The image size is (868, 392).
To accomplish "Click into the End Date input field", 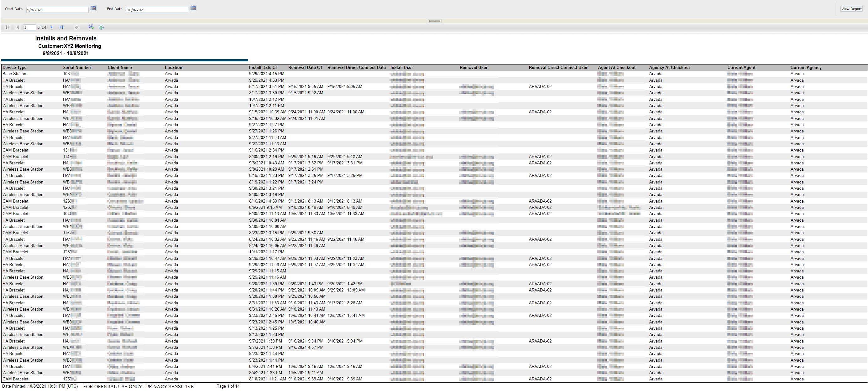I will pos(157,10).
